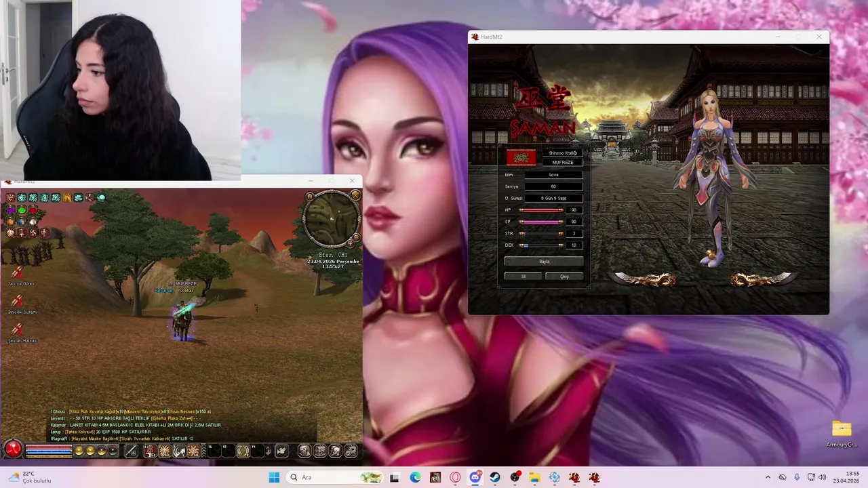Open Discord from taskbar

click(475, 478)
